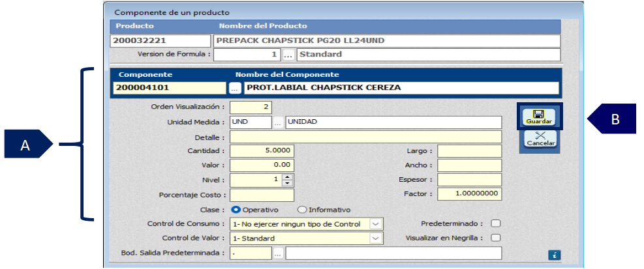This screenshot has height=269, width=644.
Task: Focus the Nivel value field
Action: point(256,180)
